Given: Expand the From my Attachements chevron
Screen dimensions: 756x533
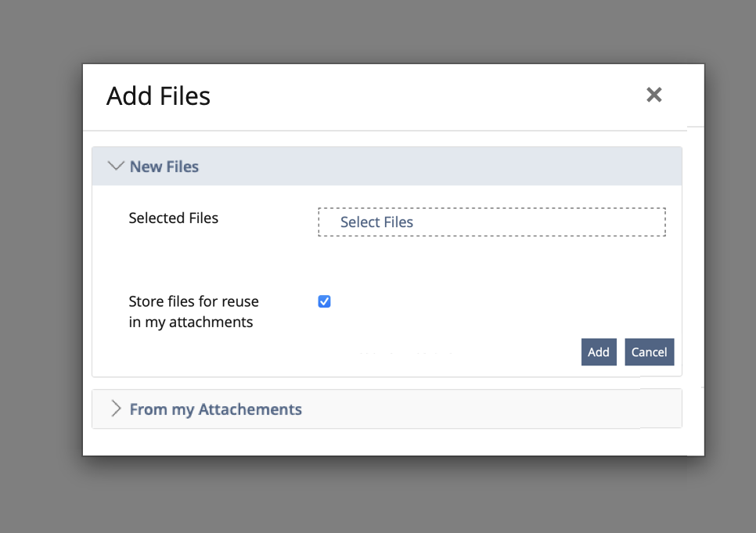Looking at the screenshot, I should point(116,409).
